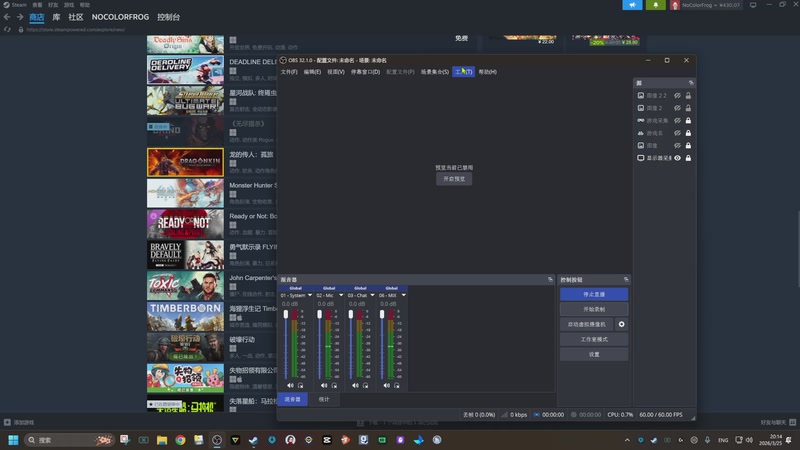This screenshot has width=800, height=450.
Task: Open the 02 - Mic channel dropdown
Action: click(341, 295)
